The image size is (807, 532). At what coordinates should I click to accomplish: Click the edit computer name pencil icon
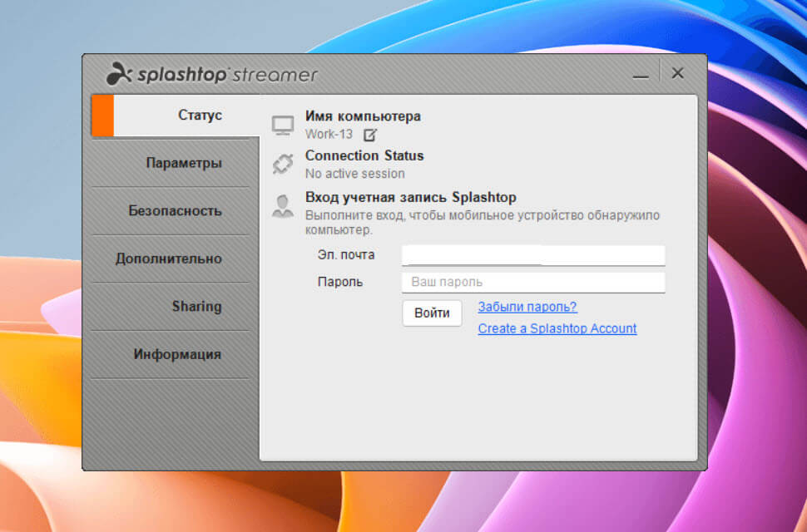coord(370,135)
